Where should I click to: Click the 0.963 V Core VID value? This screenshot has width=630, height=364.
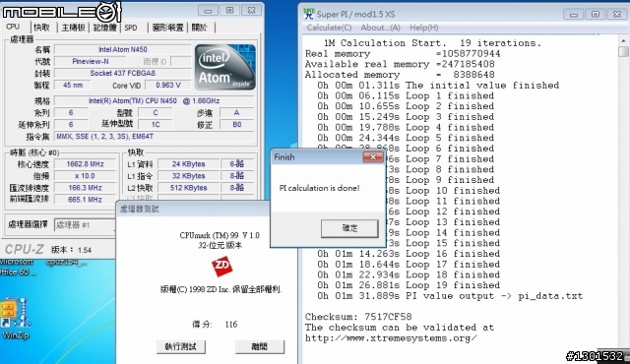[168, 85]
